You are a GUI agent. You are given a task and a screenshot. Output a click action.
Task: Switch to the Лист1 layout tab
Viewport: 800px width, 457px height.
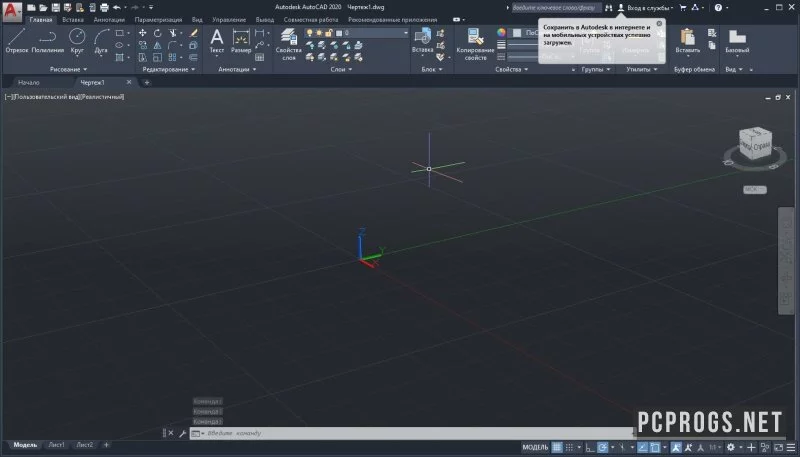point(56,445)
